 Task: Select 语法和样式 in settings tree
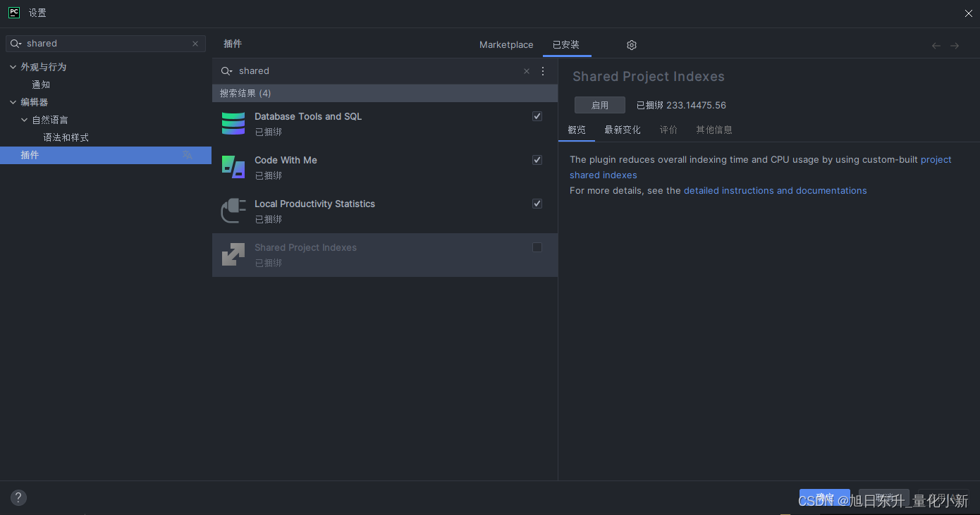pos(66,137)
